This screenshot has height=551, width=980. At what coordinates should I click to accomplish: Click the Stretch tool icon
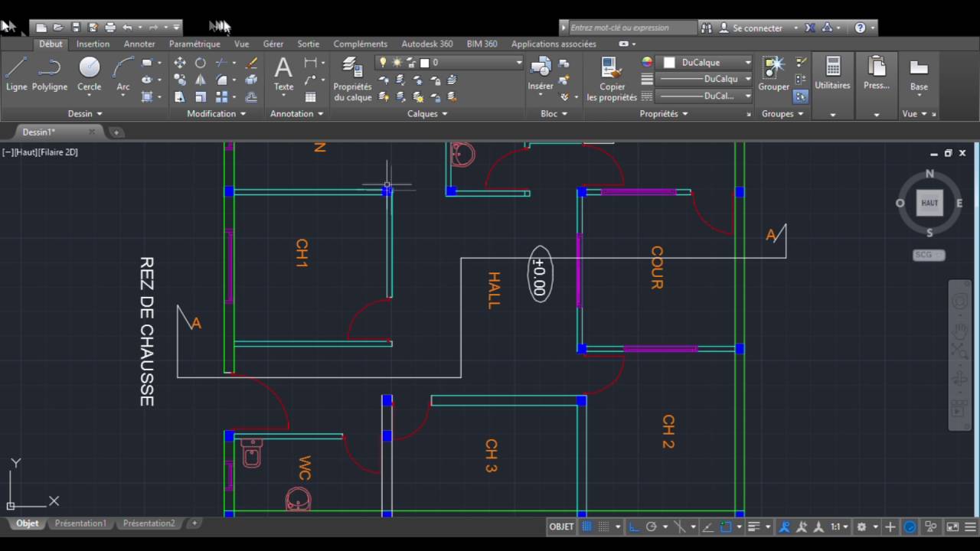point(180,97)
